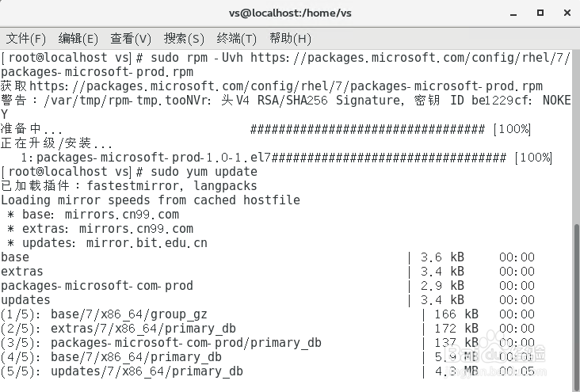Click the 'Loading mirror speeds from cached hostfile' line
Viewport: 580px width, 392px height.
coord(151,200)
